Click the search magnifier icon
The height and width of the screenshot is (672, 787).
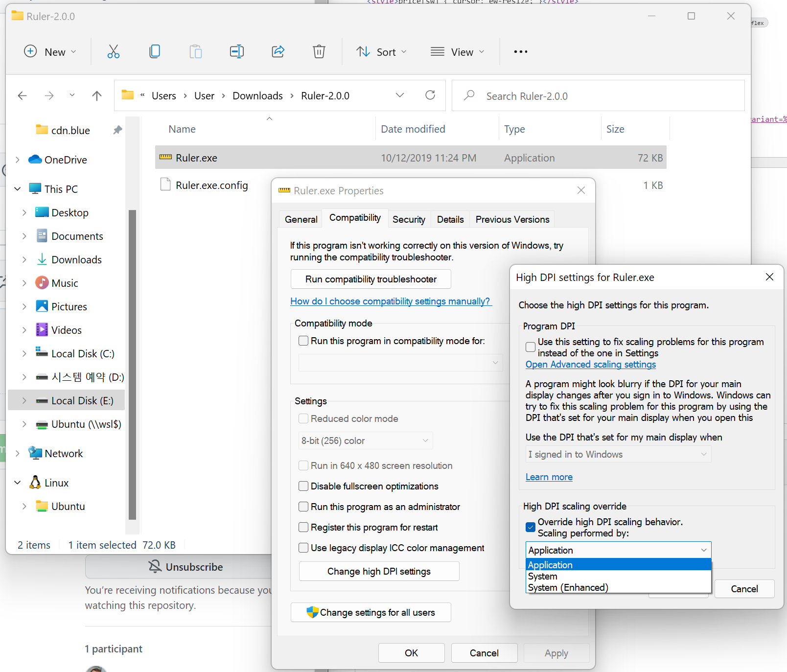(469, 95)
